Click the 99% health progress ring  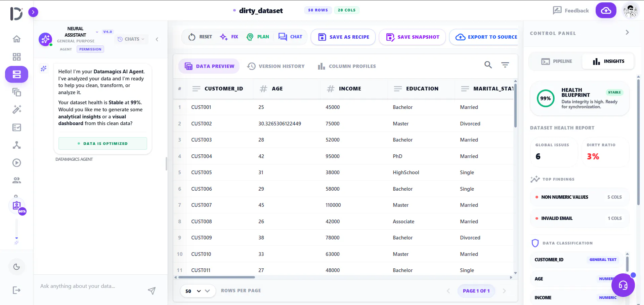point(546,99)
